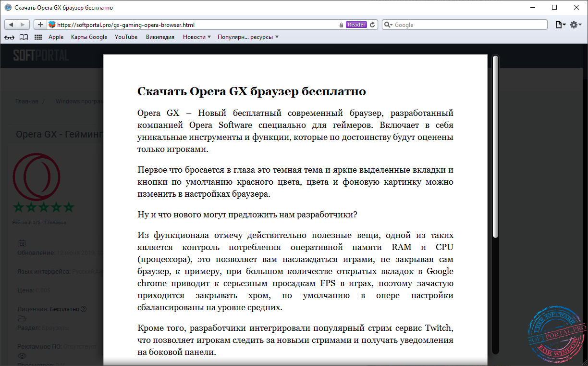Open the Википедия bookmark

coord(160,37)
